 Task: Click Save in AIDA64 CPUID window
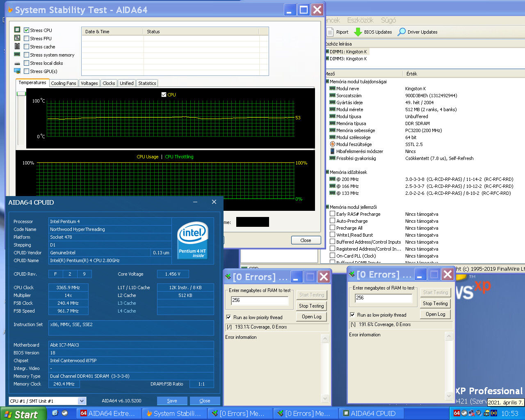(x=172, y=401)
